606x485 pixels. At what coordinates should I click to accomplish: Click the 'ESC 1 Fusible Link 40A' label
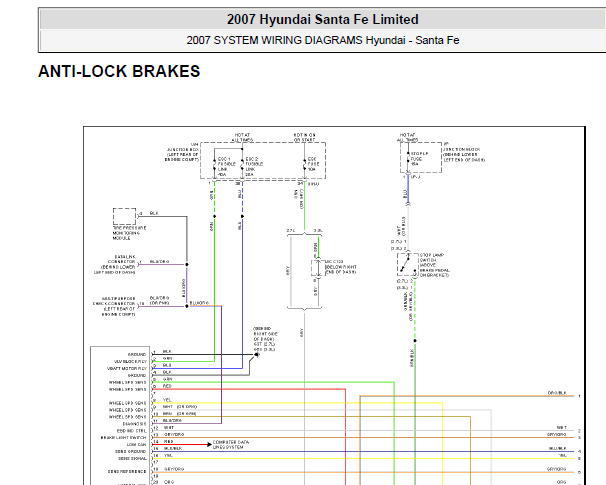[226, 167]
